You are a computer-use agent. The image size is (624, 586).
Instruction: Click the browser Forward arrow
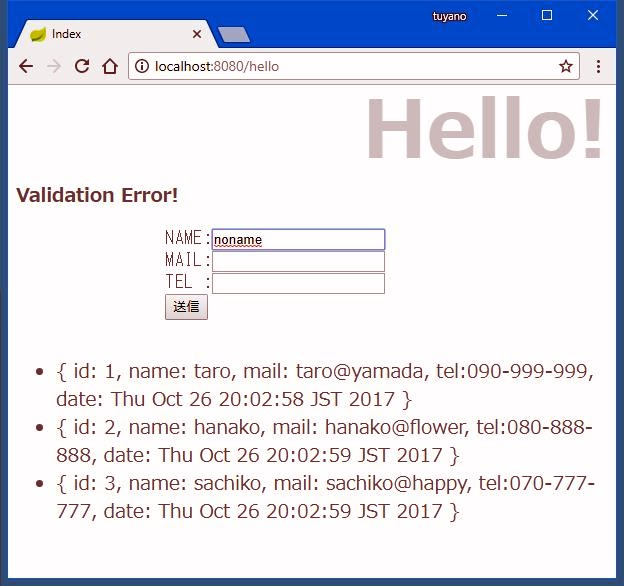(54, 67)
